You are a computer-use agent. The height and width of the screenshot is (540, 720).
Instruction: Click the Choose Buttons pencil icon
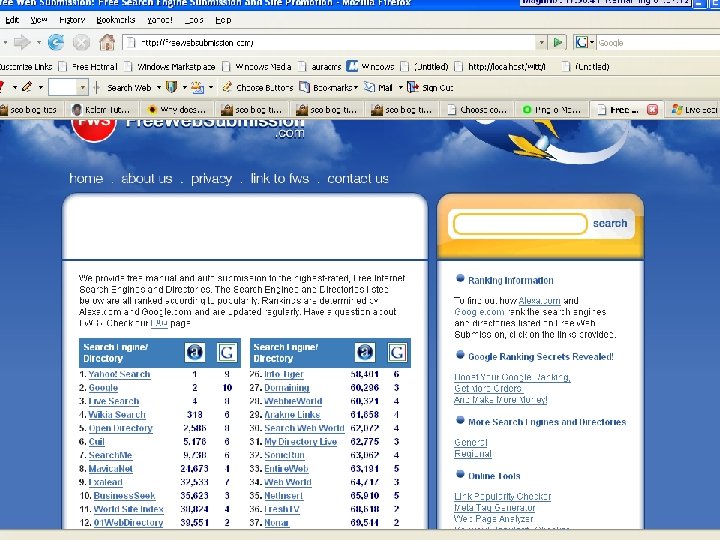coord(227,87)
